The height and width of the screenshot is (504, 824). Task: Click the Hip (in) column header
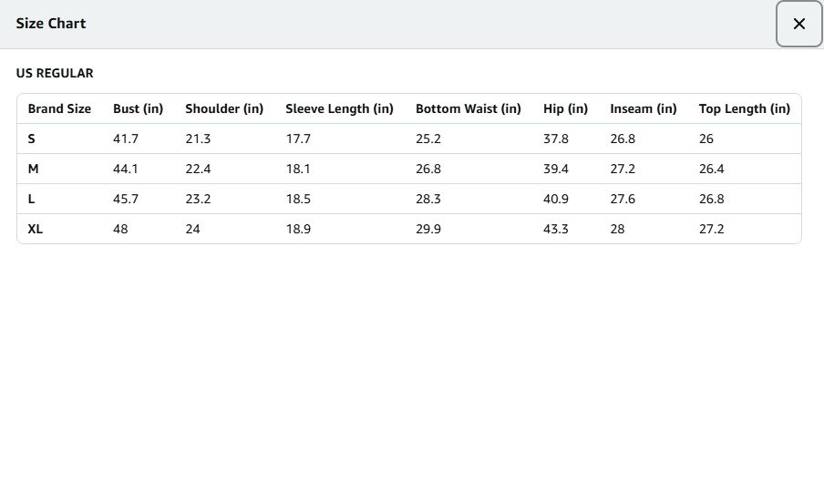[565, 108]
